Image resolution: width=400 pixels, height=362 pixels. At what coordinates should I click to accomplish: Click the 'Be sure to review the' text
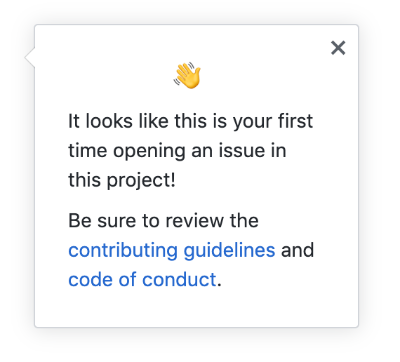(163, 221)
